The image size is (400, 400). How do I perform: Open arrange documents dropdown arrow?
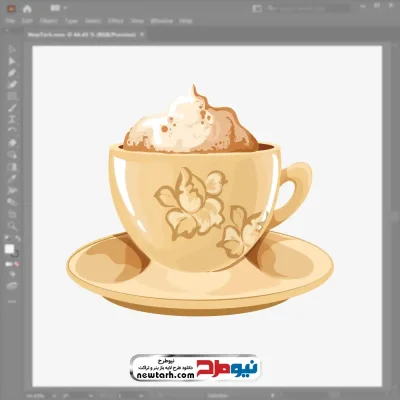click(x=65, y=8)
